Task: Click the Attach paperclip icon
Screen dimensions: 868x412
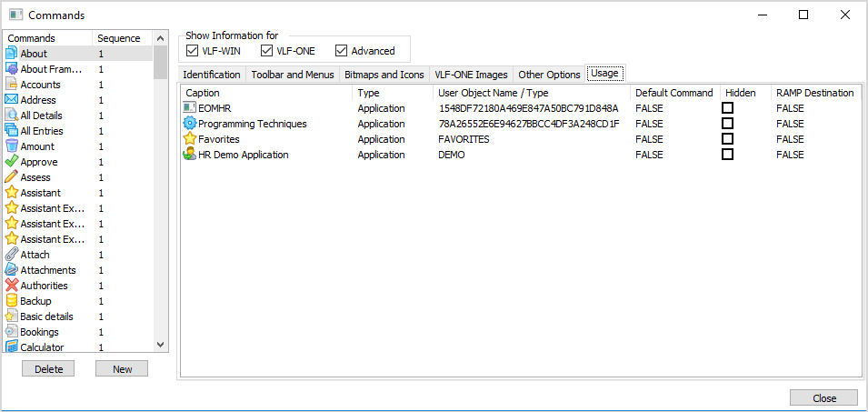Action: pos(12,255)
